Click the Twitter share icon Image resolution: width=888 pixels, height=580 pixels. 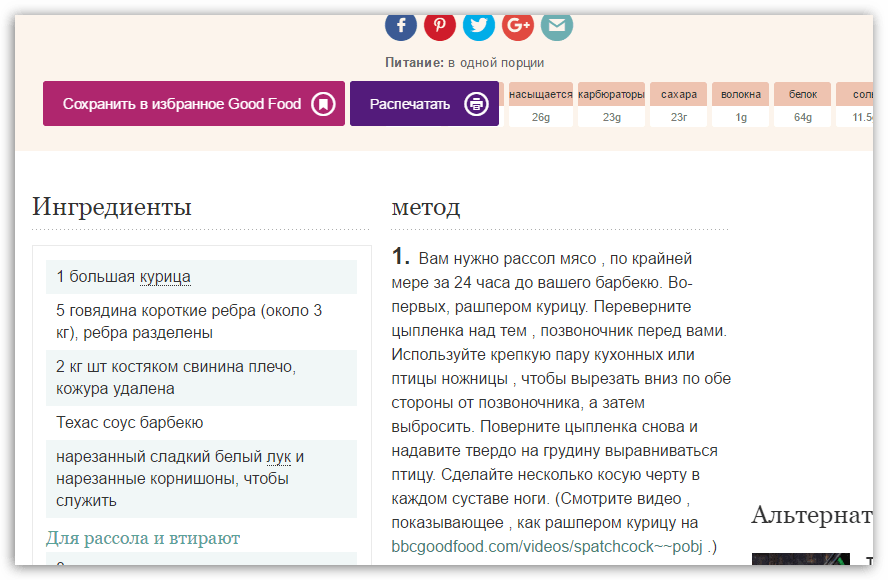478,25
